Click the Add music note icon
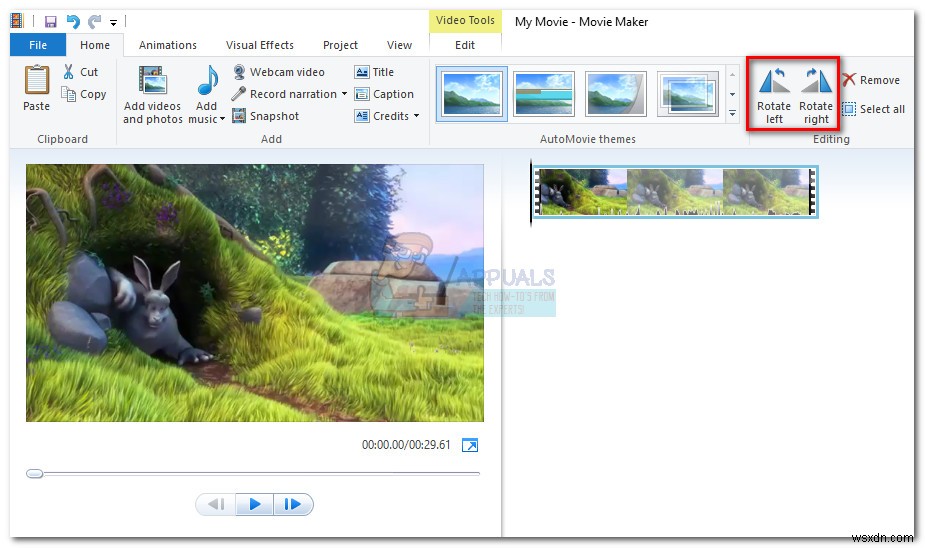This screenshot has height=548, width=925. [206, 81]
